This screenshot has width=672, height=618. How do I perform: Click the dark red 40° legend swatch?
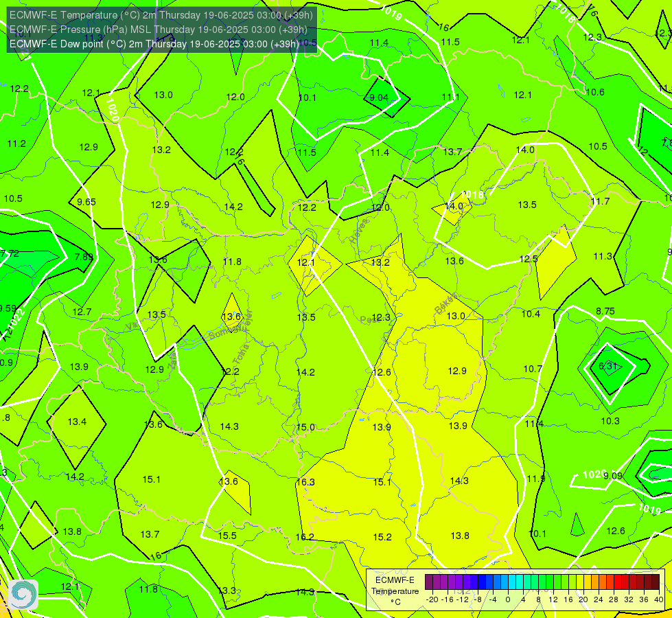tap(656, 582)
